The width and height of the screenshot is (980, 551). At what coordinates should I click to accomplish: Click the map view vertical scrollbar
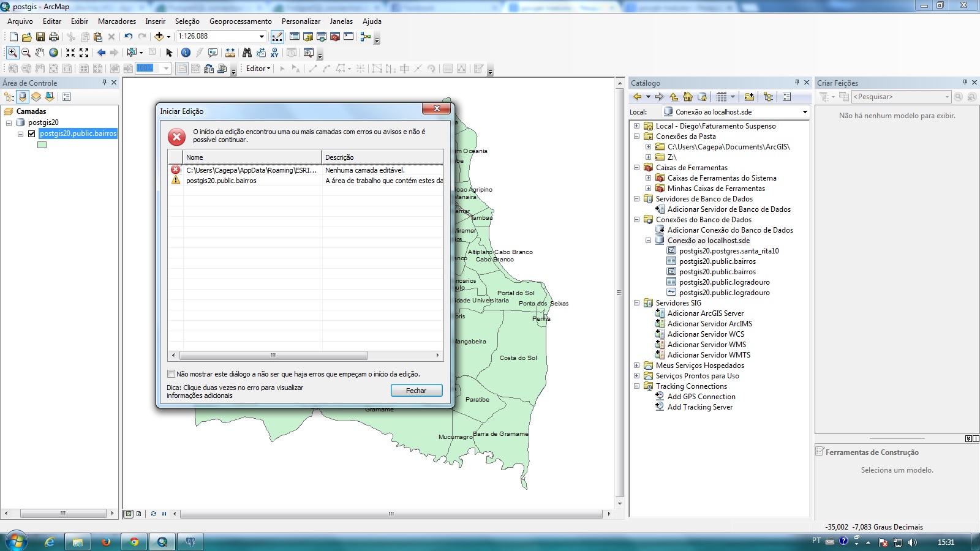[x=620, y=293]
